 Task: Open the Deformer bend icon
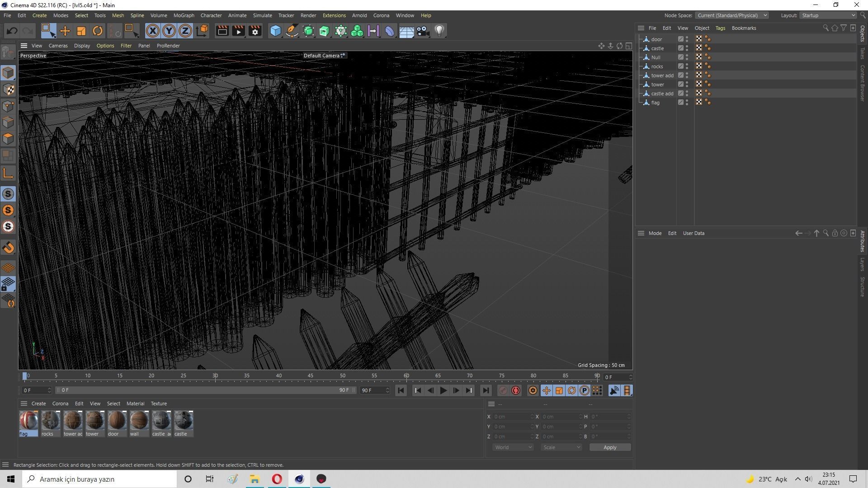point(390,31)
